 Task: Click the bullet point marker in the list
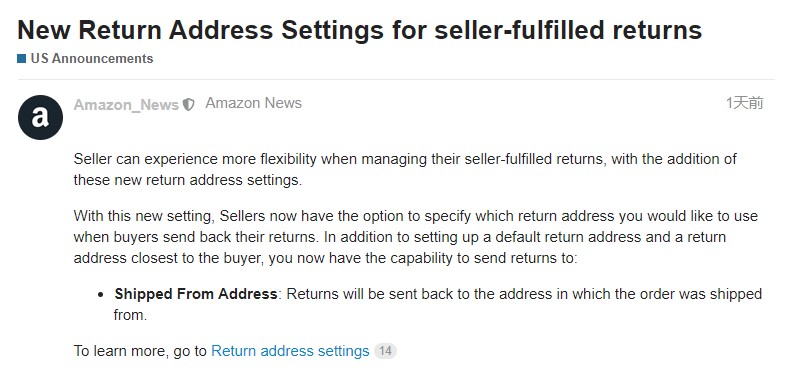click(101, 294)
